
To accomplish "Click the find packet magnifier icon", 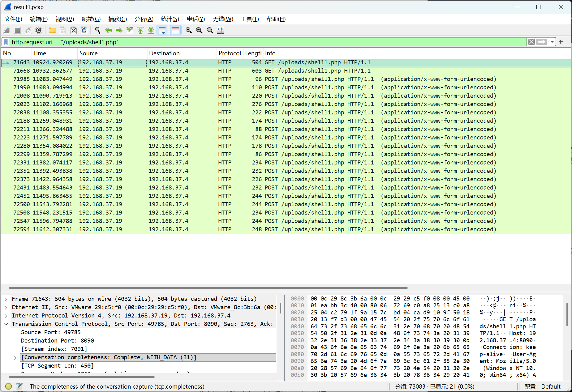I will coord(98,30).
